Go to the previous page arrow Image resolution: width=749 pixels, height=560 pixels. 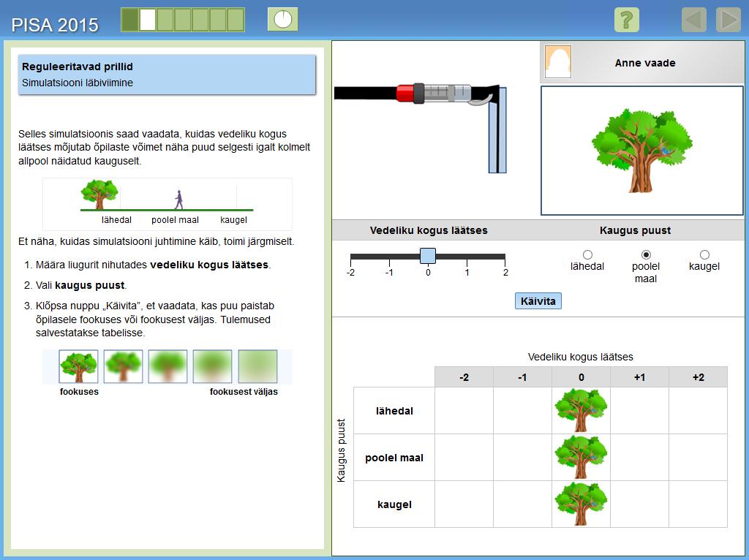click(693, 20)
